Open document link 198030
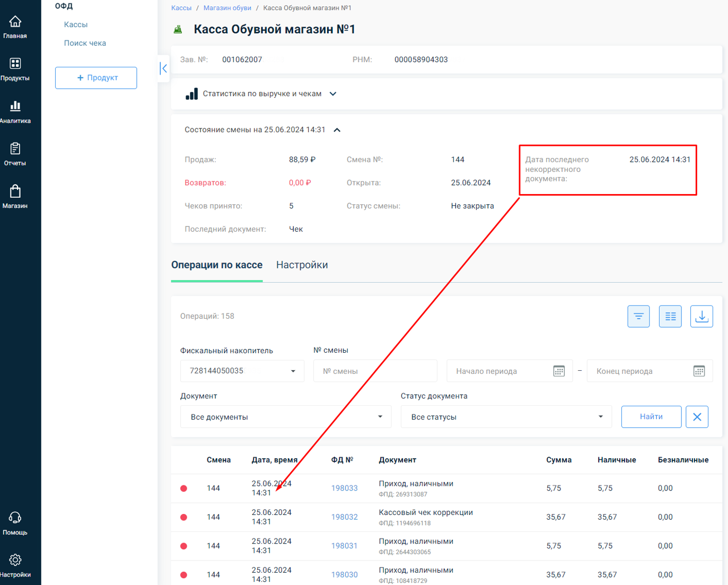The width and height of the screenshot is (728, 585). [x=345, y=575]
